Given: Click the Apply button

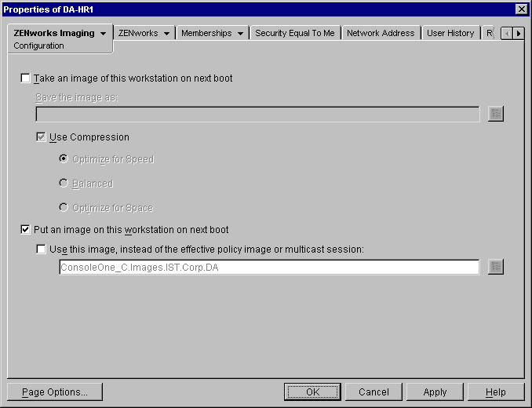Looking at the screenshot, I should tap(435, 392).
